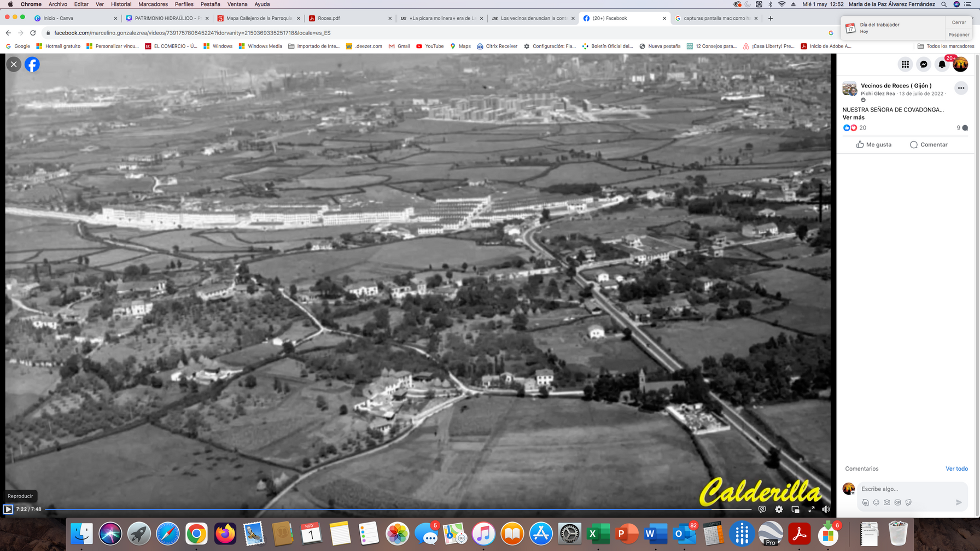
Task: Open post options three-dot menu
Action: click(961, 88)
